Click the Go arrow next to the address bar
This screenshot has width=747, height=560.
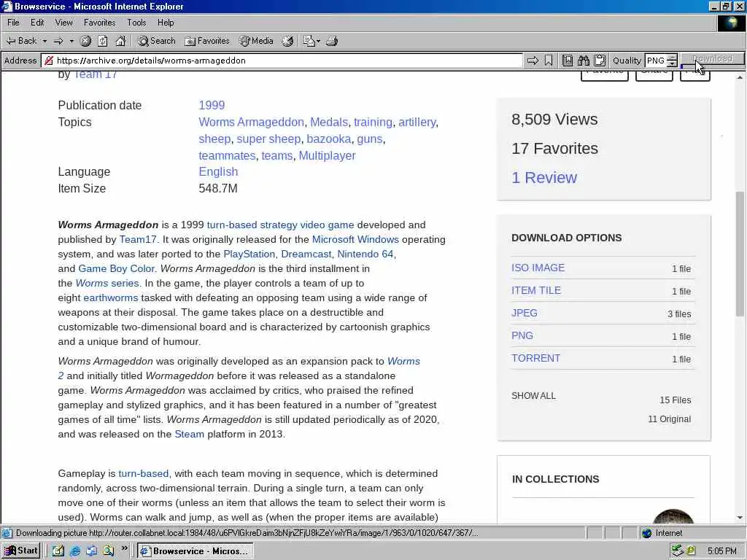pyautogui.click(x=533, y=61)
